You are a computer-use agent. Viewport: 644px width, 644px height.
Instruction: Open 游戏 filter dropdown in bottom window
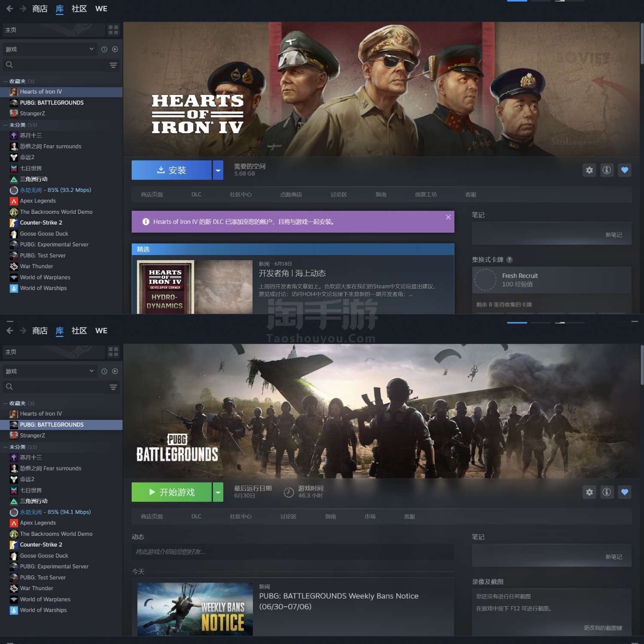click(49, 371)
